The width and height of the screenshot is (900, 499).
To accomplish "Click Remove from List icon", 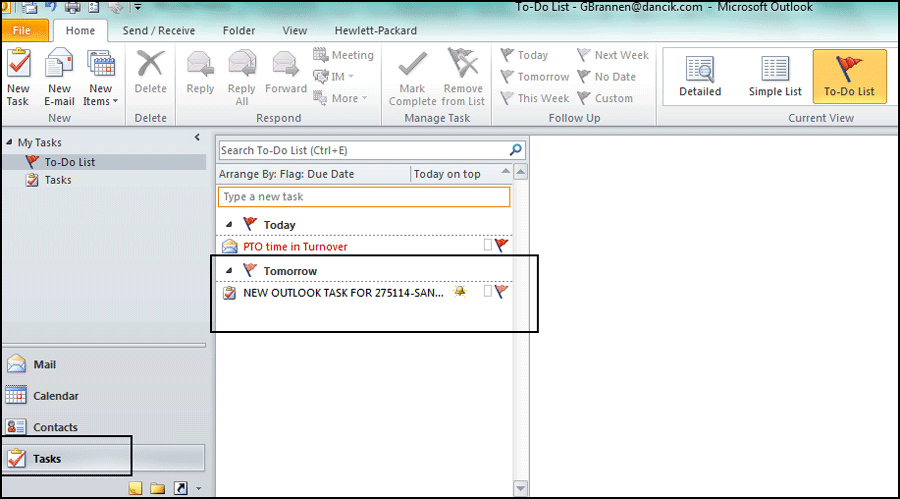I will coord(463,67).
